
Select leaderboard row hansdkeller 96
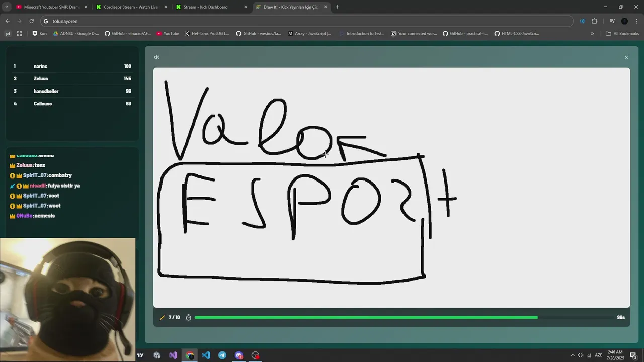(72, 91)
